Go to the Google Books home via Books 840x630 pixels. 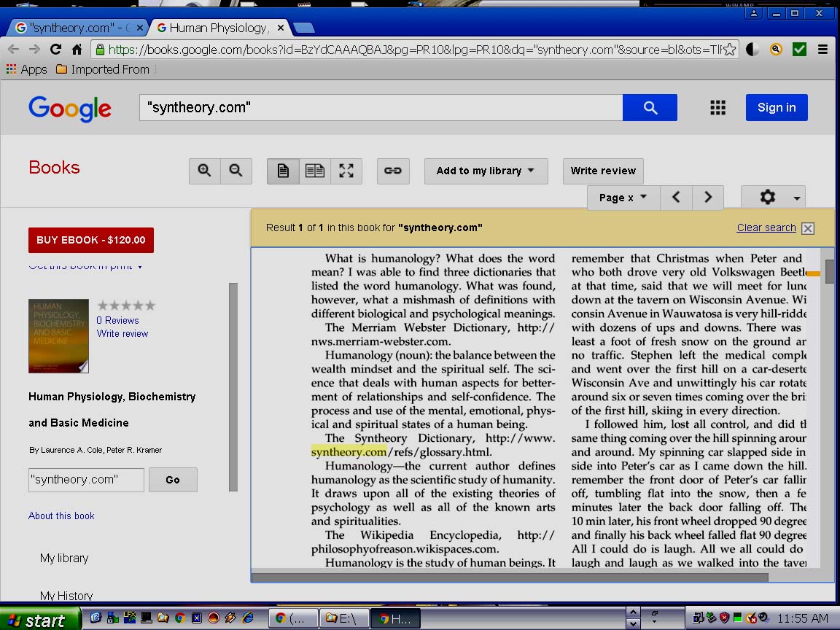tap(54, 168)
